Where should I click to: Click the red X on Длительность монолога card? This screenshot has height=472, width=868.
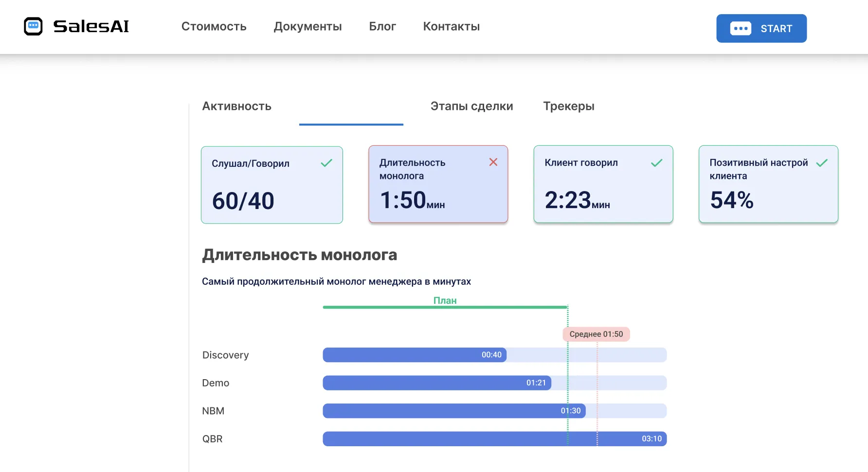point(493,162)
